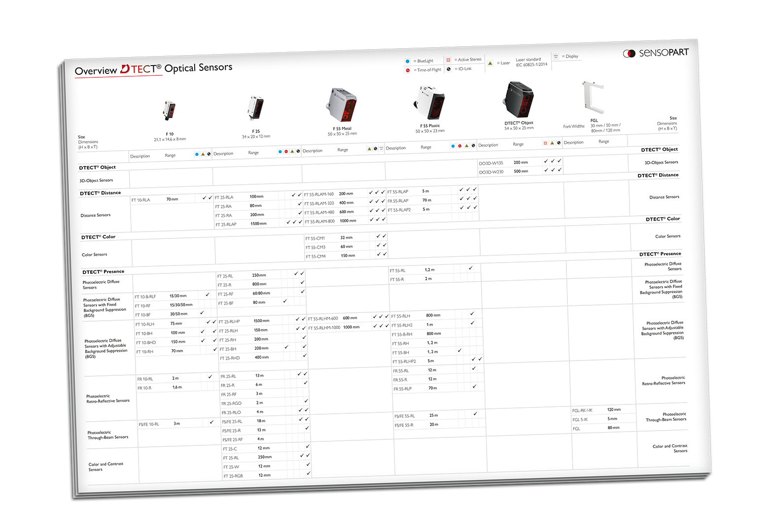Click the yellow Laser warning legend icon
This screenshot has width=773, height=532.
tap(490, 64)
